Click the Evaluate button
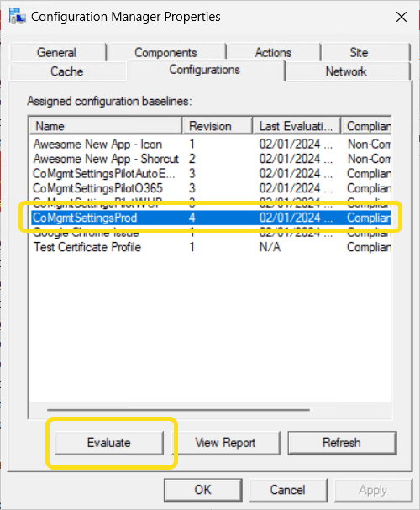This screenshot has width=420, height=510. click(x=109, y=443)
